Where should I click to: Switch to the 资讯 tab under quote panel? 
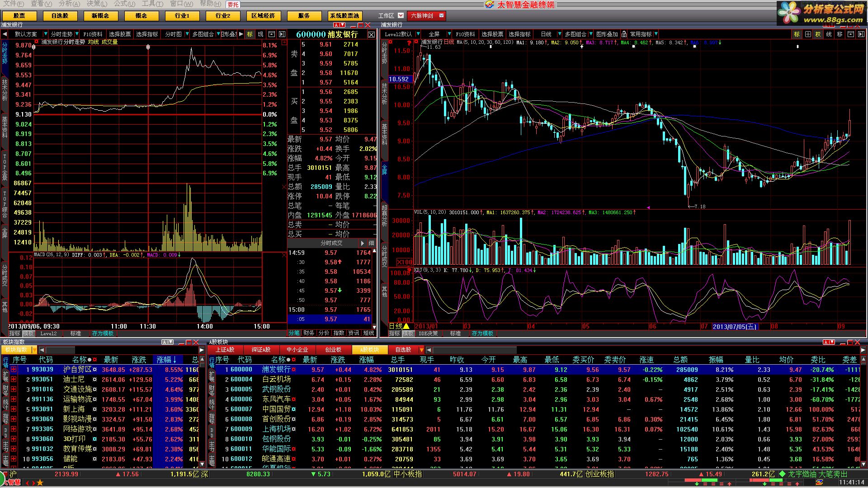354,333
